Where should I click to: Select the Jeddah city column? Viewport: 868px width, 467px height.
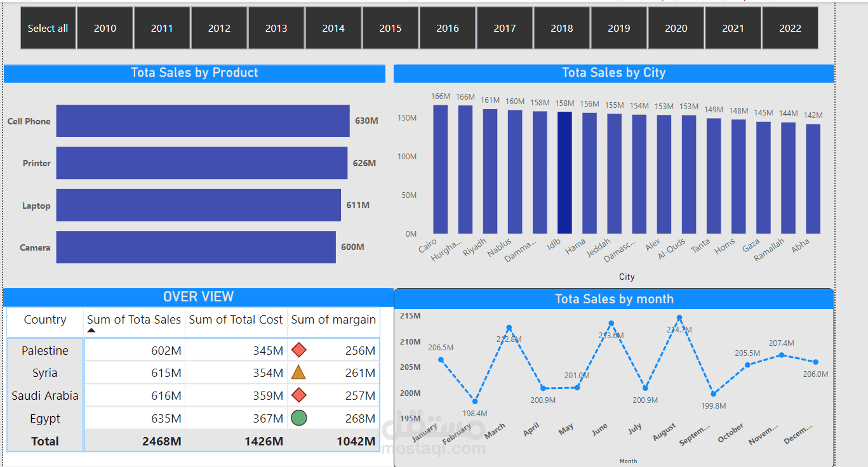point(615,174)
